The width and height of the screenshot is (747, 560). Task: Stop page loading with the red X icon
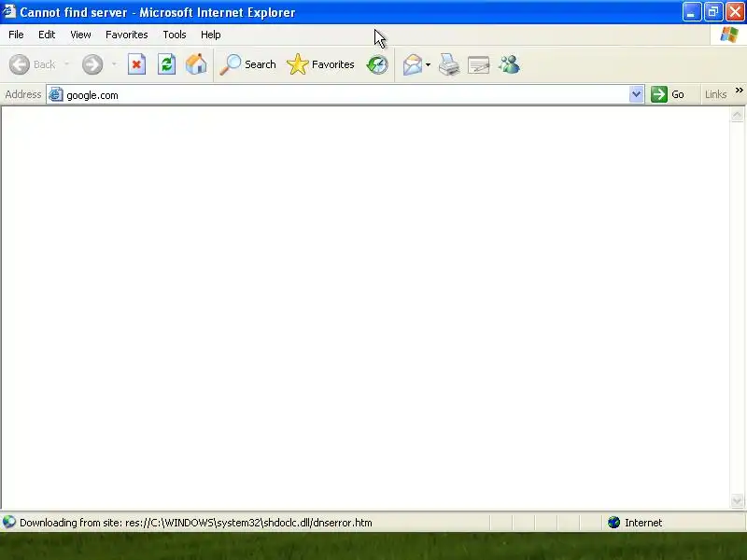coord(136,64)
